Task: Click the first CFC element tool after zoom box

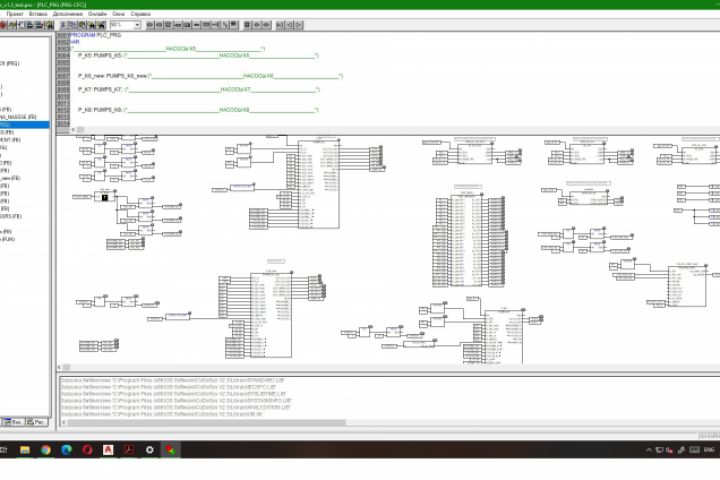Action: [150, 25]
